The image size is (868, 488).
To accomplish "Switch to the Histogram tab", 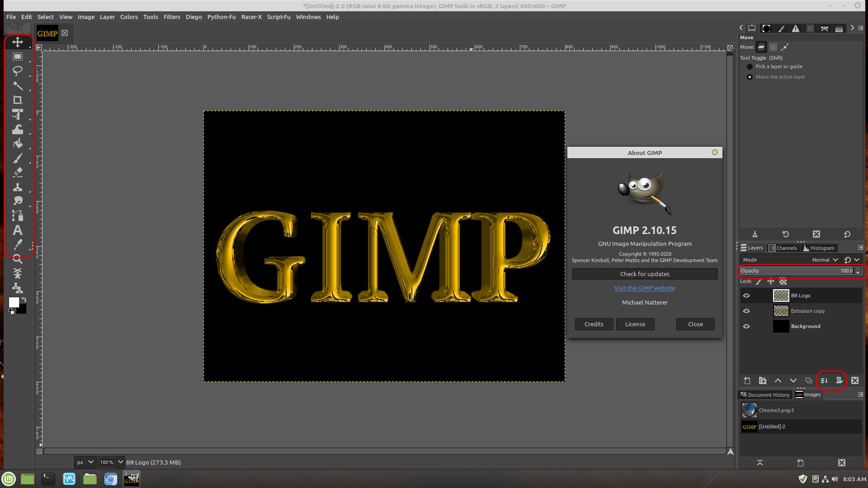I will (x=819, y=248).
